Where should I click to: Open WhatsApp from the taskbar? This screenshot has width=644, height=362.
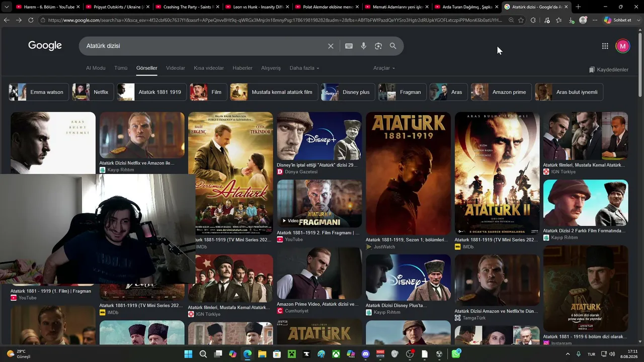(x=456, y=354)
